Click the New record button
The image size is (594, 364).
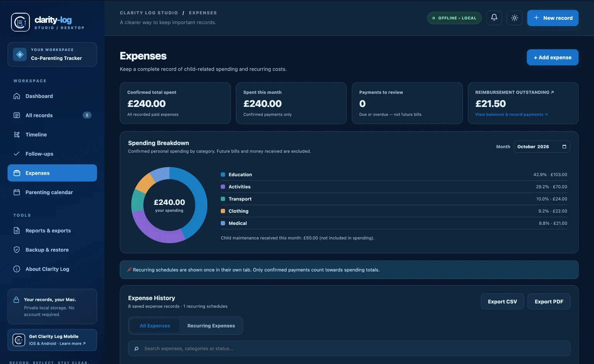click(x=553, y=18)
